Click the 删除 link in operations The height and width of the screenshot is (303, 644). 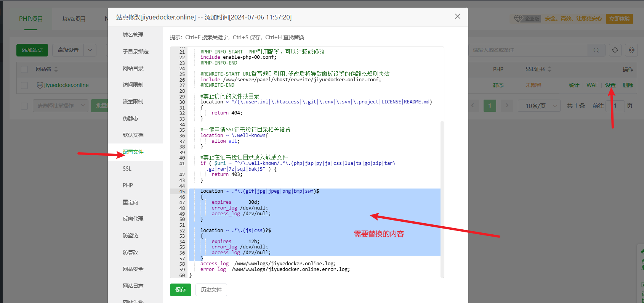[628, 85]
